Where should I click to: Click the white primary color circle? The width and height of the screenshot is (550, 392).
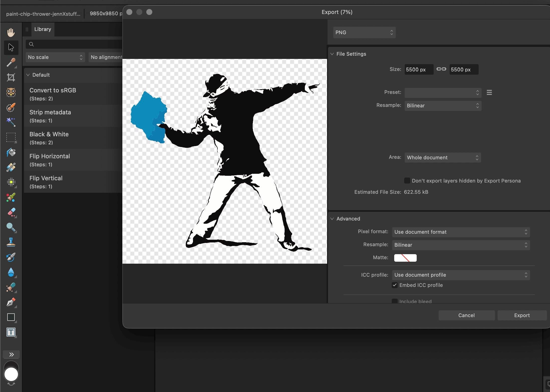[x=11, y=374]
